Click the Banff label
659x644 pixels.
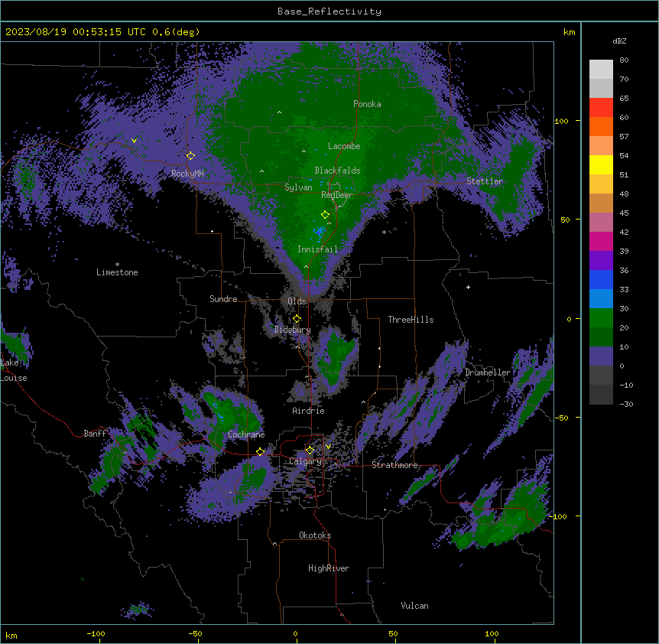(x=95, y=434)
